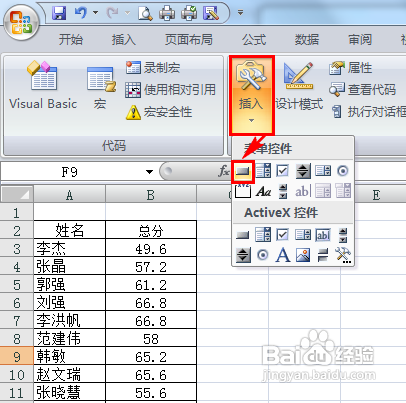The height and width of the screenshot is (403, 406).
Task: Open Customize Quick Access Toolbar dropdown
Action: 240,13
